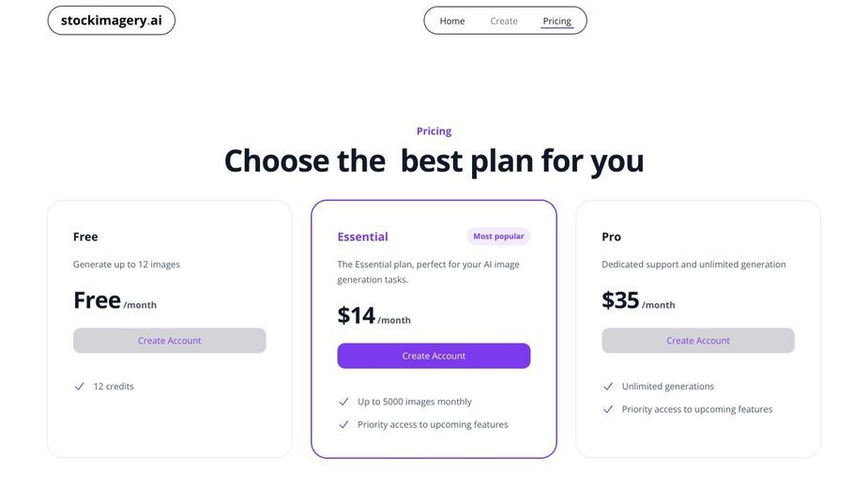The image size is (868, 488).
Task: Open the Home nav link
Action: click(x=451, y=21)
